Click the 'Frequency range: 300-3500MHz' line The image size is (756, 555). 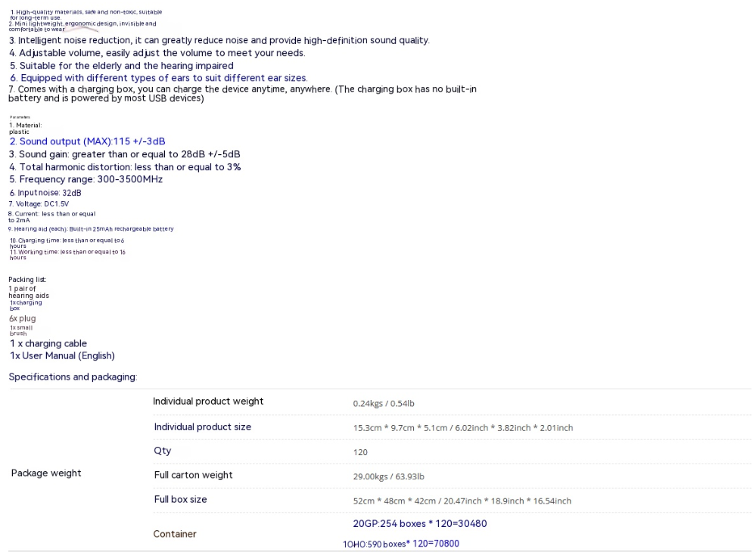[x=86, y=179]
